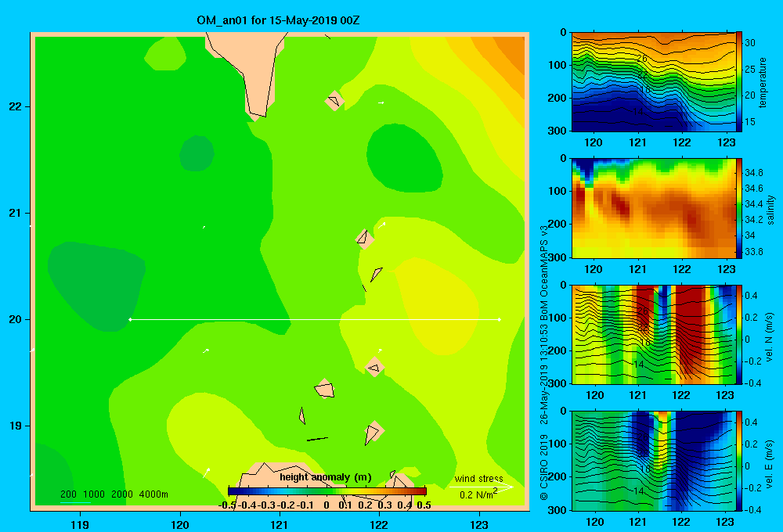Screen dimensions: 783x532
Task: Click the temperature color bar
Action: click(739, 82)
